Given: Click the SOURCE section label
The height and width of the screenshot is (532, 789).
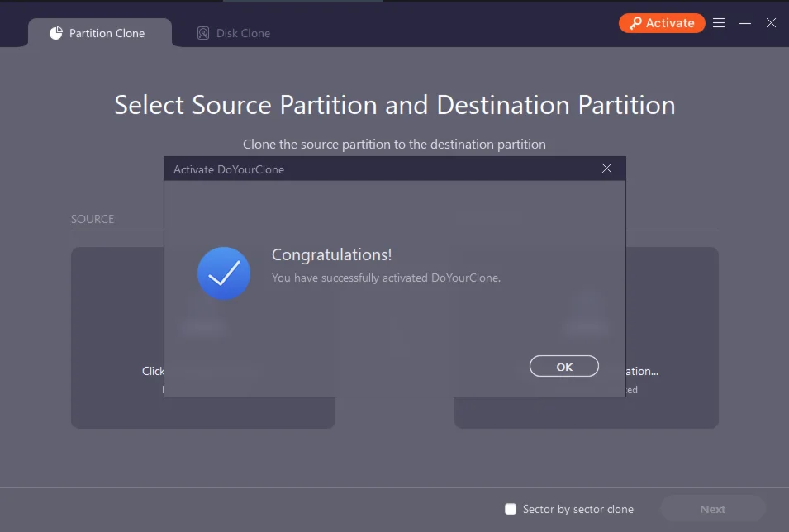Looking at the screenshot, I should coord(93,219).
